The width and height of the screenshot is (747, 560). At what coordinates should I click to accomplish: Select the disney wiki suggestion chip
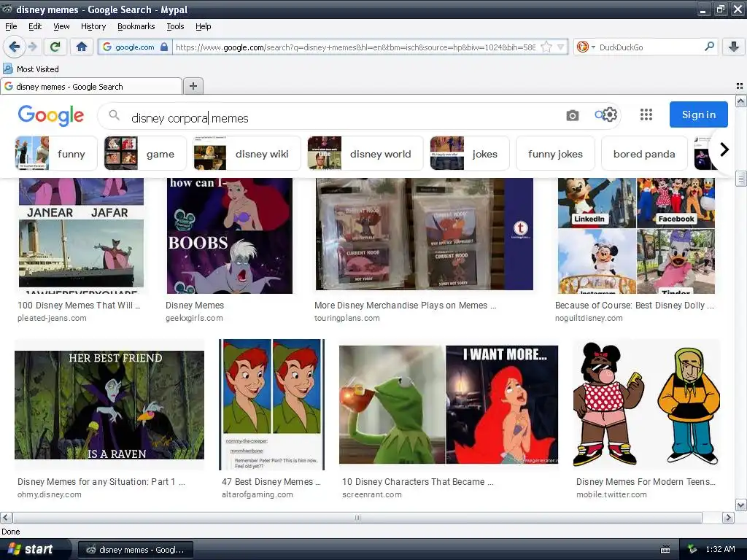[x=247, y=153]
